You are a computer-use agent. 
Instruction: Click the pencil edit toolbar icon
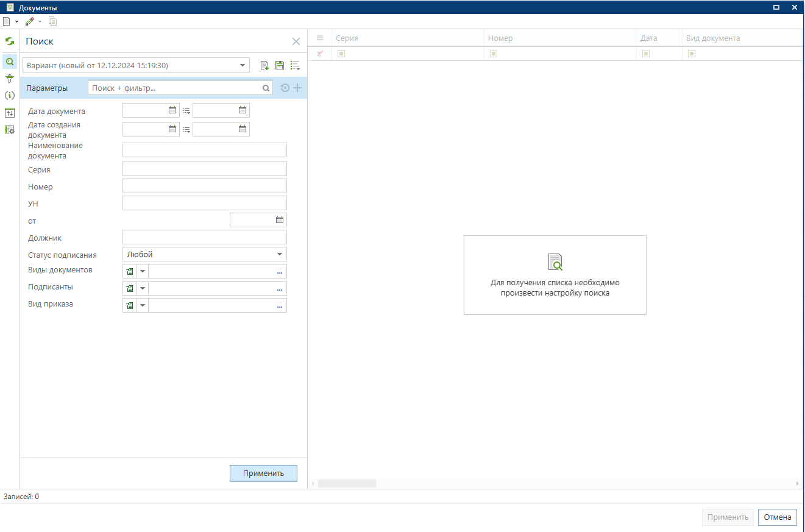[x=30, y=21]
